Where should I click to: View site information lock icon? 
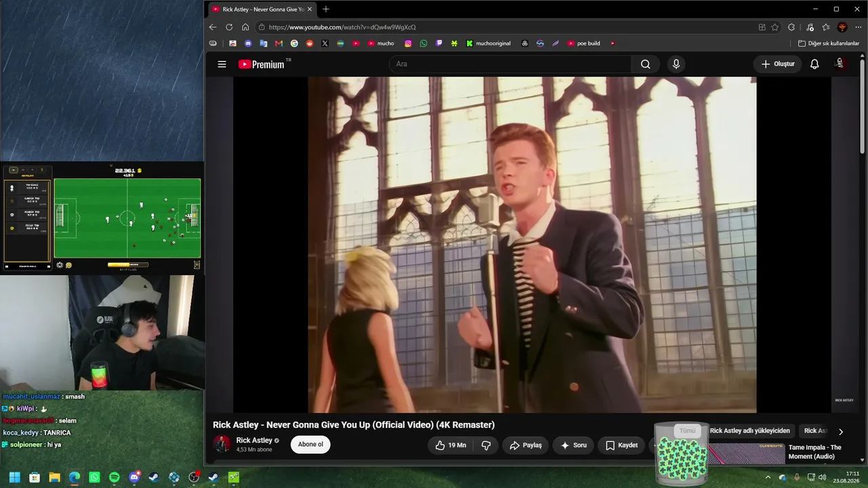point(261,27)
